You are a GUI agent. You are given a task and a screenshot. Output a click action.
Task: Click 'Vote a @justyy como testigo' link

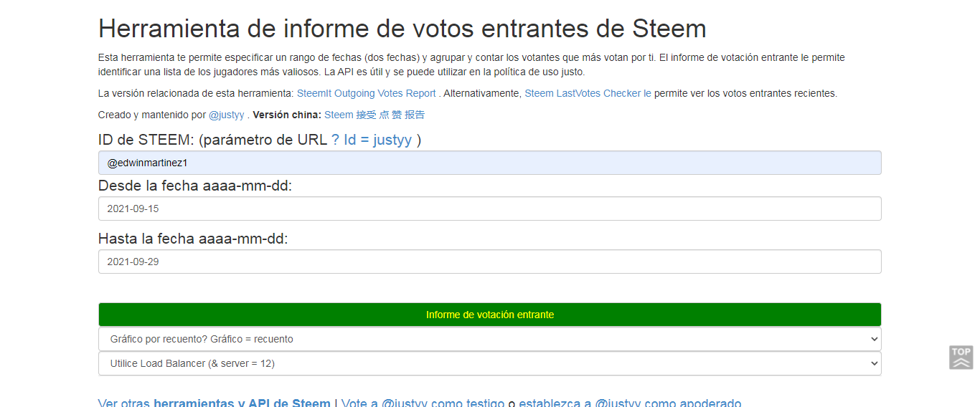(x=423, y=403)
